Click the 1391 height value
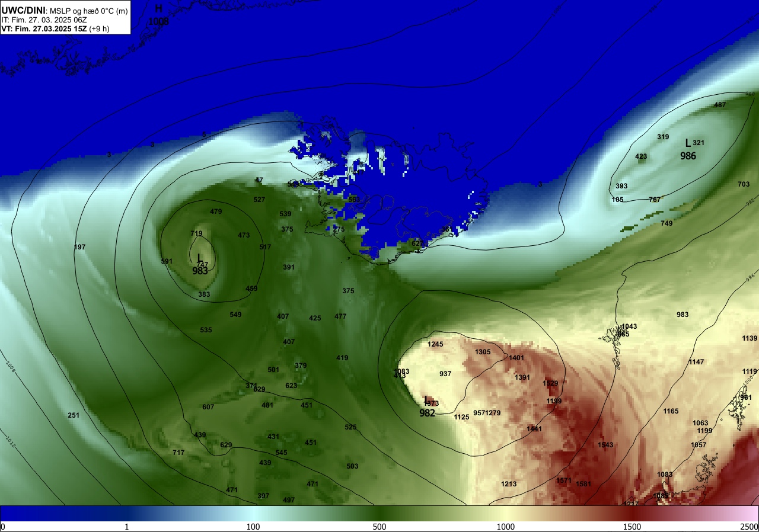This screenshot has width=759, height=532. click(522, 377)
